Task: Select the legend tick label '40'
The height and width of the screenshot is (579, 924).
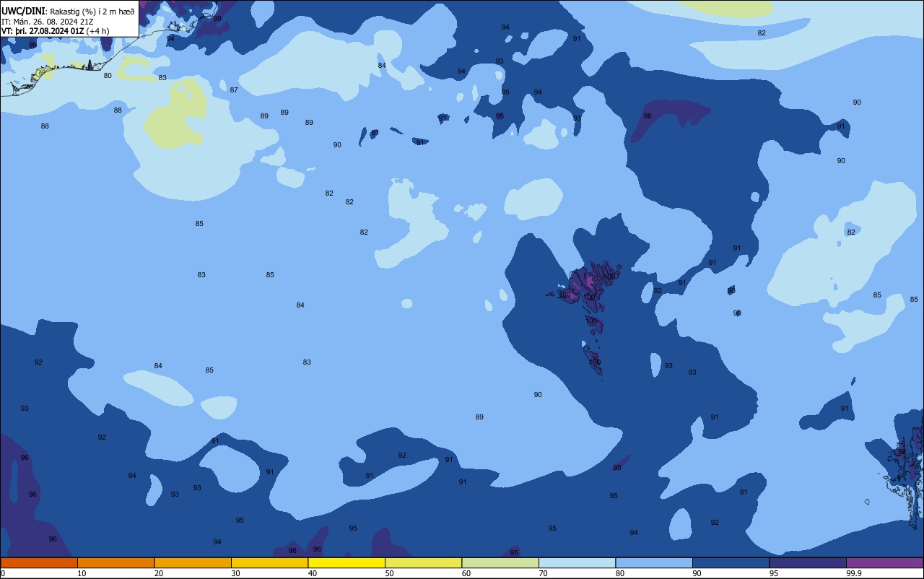Action: pyautogui.click(x=313, y=573)
